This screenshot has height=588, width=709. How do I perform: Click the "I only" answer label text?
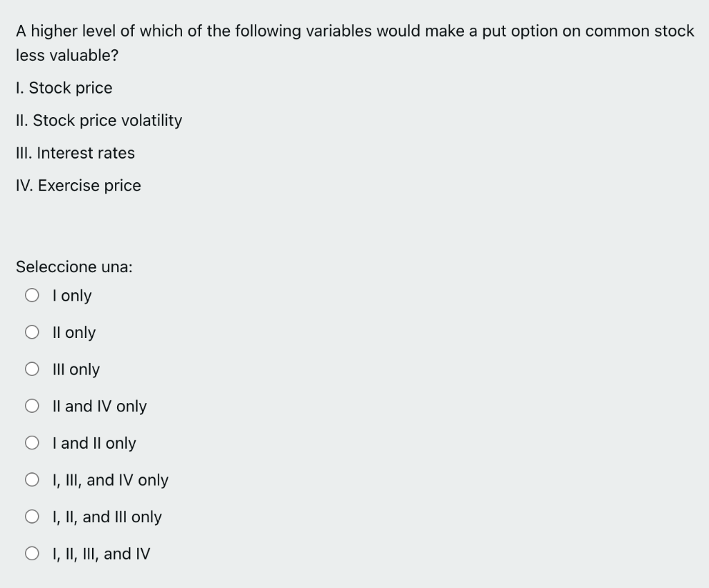click(x=72, y=295)
